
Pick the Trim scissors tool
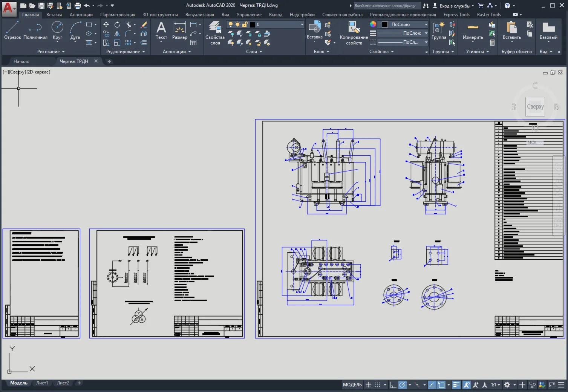click(129, 24)
